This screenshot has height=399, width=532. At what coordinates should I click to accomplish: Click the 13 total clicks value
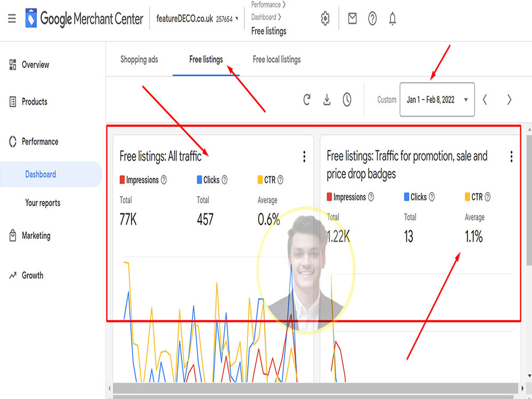[x=409, y=237]
